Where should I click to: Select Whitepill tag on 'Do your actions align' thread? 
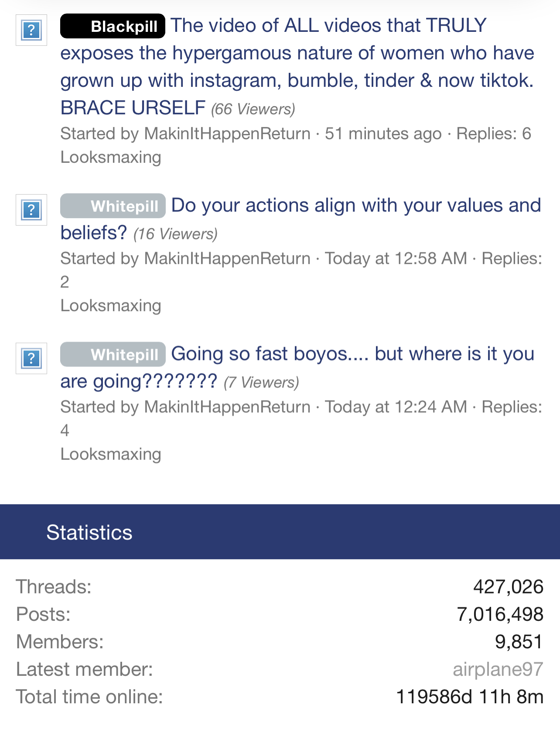(113, 206)
